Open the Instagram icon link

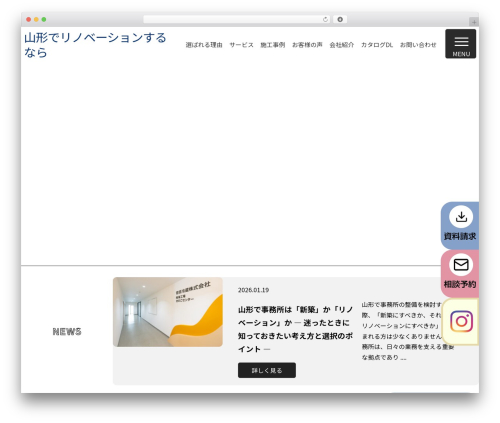coord(461,321)
